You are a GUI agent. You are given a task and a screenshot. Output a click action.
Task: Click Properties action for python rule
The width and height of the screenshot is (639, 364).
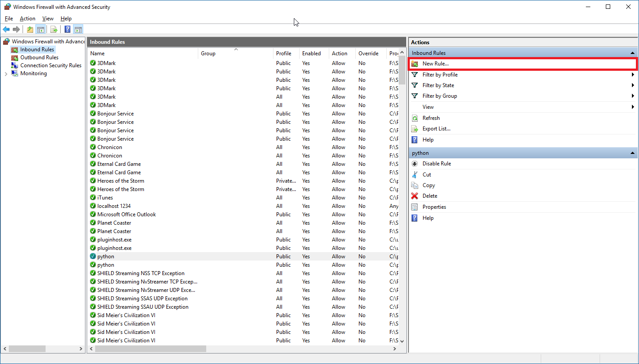tap(434, 207)
